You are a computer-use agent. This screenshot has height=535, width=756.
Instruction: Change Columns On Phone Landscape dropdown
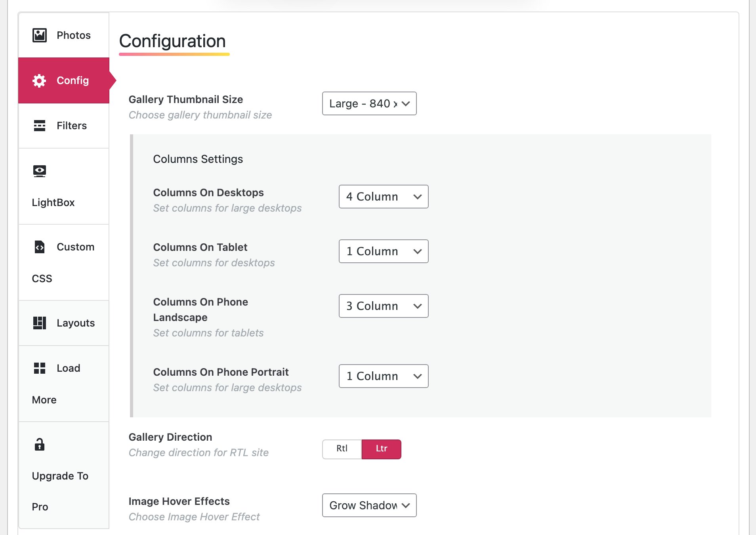click(384, 306)
